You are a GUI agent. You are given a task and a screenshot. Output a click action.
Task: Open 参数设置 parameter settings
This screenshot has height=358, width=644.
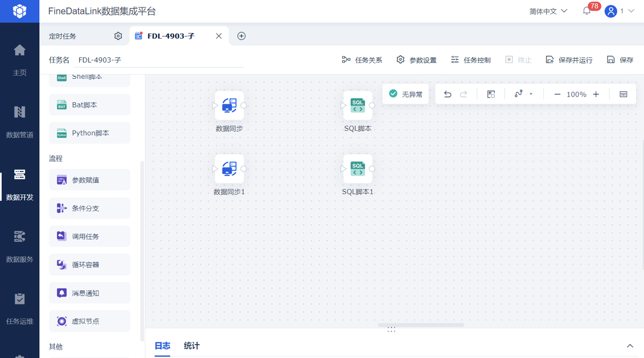coord(417,60)
